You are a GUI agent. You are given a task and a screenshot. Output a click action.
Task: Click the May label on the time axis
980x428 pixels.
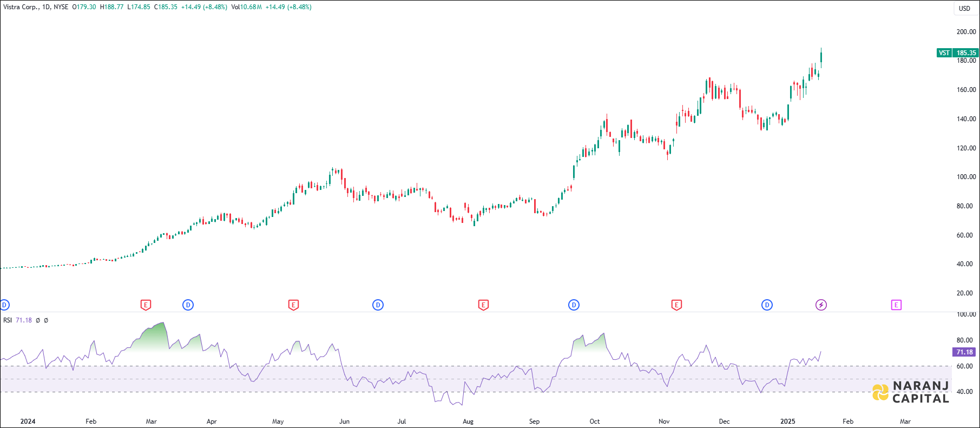278,422
